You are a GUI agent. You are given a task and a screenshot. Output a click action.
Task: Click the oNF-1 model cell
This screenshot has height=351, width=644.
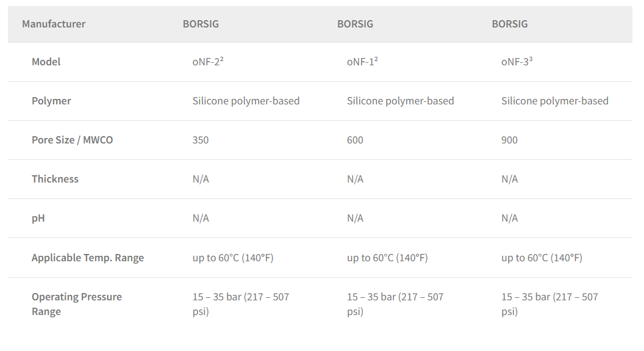[362, 62]
